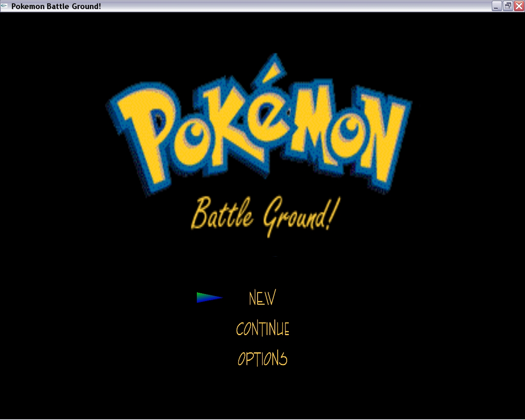
Task: Click the letter K in the Pokémon logo
Action: 230,123
